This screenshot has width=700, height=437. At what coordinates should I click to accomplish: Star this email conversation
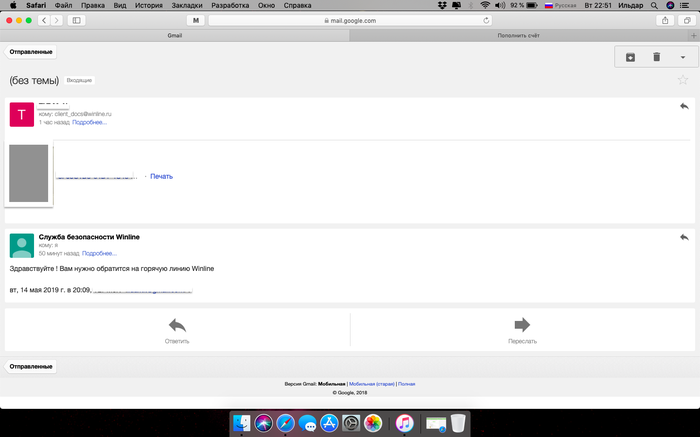(683, 80)
